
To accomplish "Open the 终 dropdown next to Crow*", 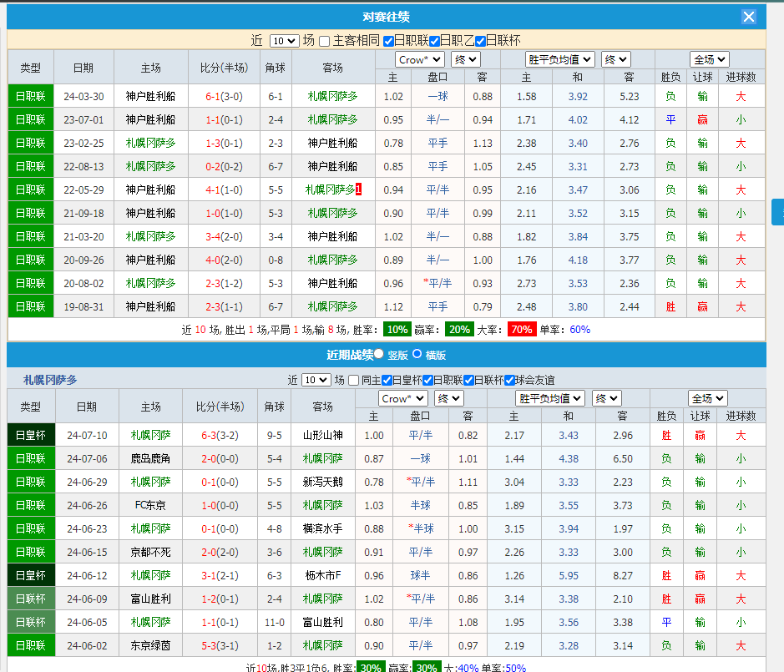I will 465,58.
